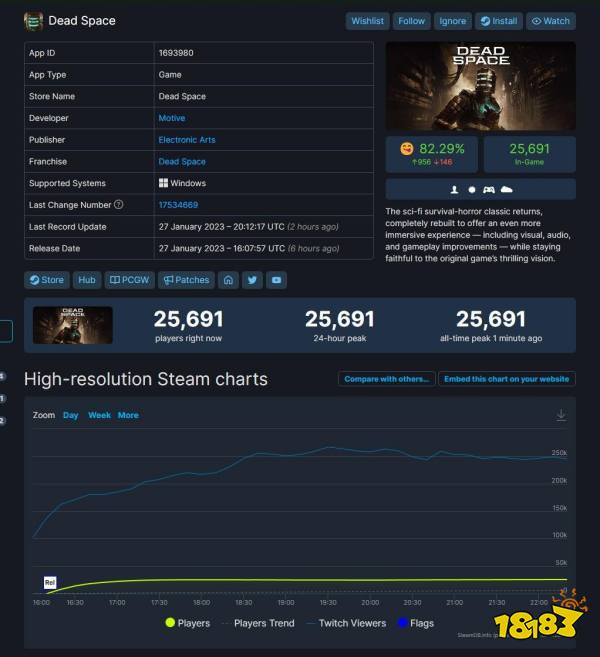Open the YouTube icon link
This screenshot has height=657, width=600.
(277, 280)
